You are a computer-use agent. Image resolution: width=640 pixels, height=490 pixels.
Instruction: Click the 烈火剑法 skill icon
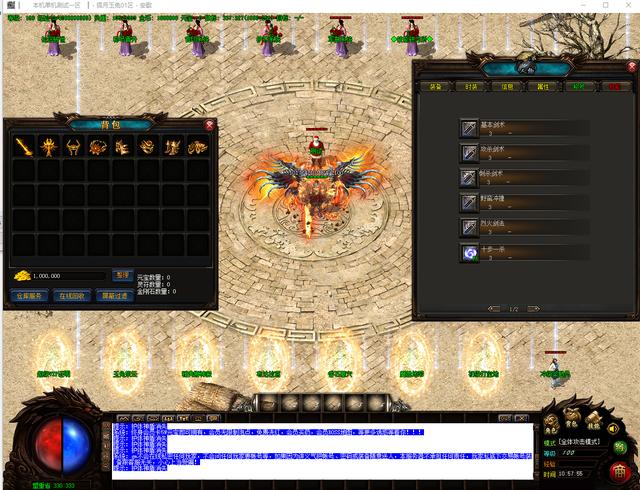(x=469, y=227)
